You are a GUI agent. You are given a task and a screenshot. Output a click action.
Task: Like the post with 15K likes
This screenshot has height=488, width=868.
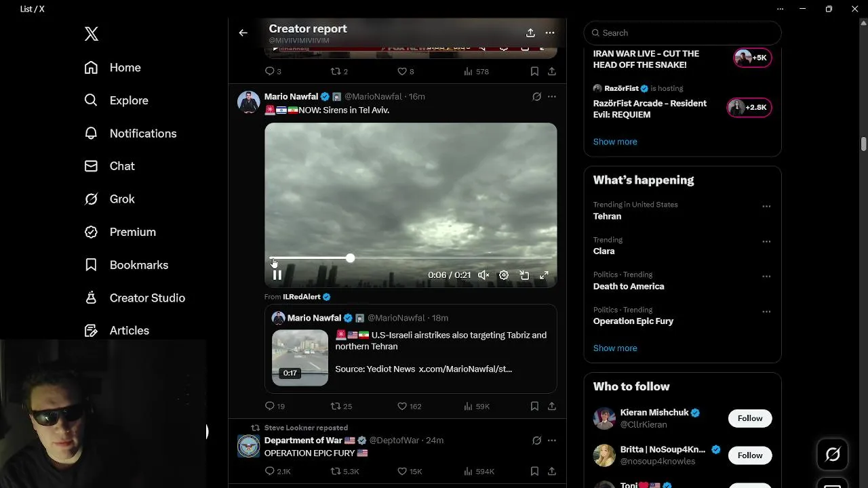[410, 471]
